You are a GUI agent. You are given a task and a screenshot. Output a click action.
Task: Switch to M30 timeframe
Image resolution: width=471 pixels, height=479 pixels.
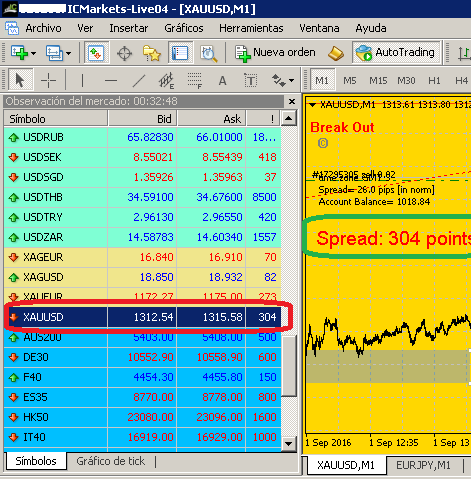coord(406,81)
